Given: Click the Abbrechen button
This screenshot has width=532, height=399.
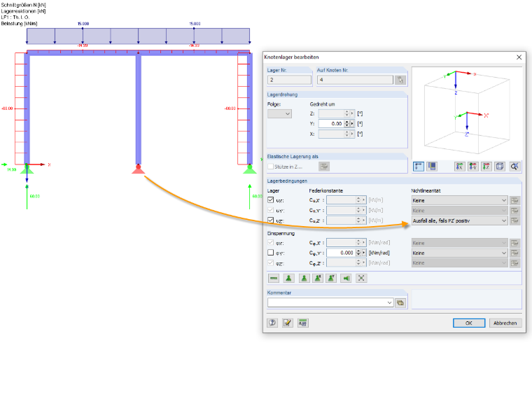Looking at the screenshot, I should pos(505,323).
